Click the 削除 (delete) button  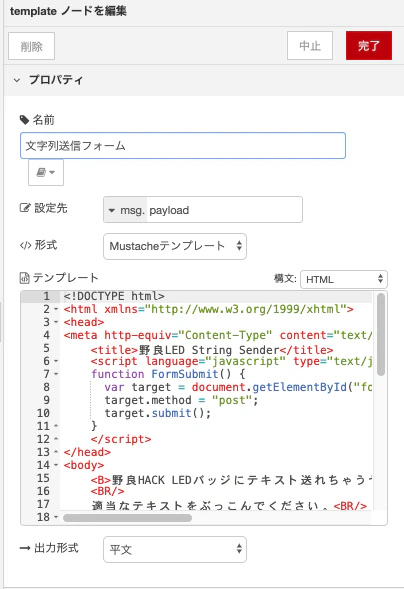(32, 46)
